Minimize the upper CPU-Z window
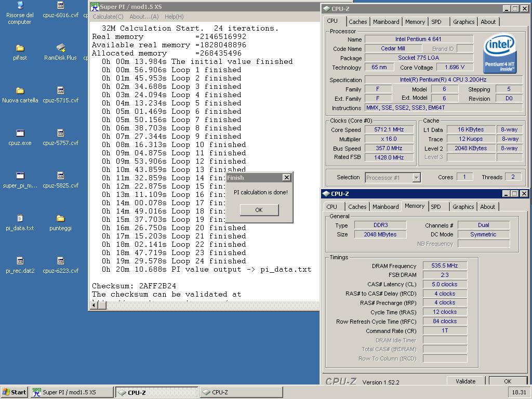532x399 pixels. 507,9
